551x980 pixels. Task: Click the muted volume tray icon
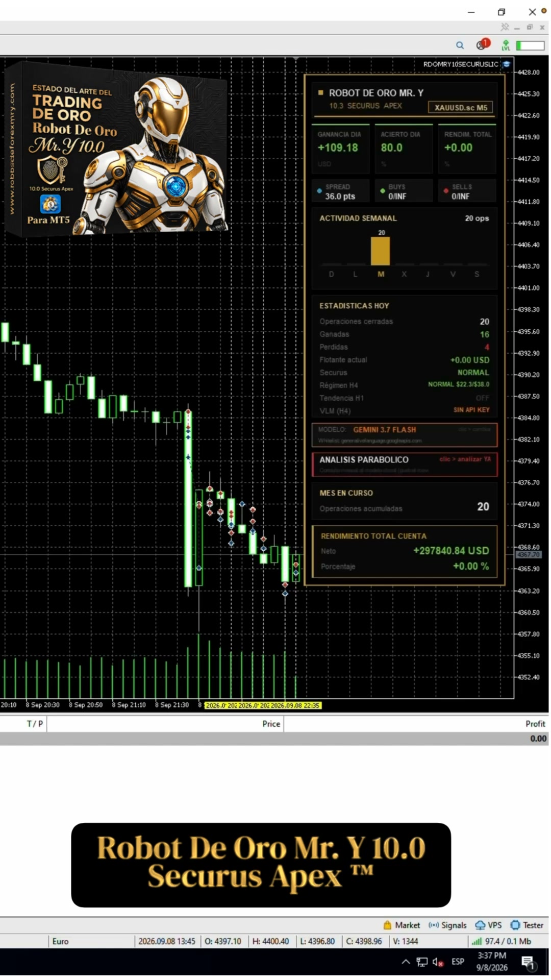(x=438, y=962)
